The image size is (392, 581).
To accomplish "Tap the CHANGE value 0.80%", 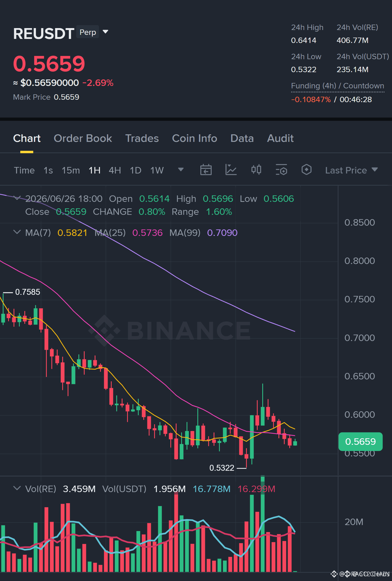I will pyautogui.click(x=152, y=212).
